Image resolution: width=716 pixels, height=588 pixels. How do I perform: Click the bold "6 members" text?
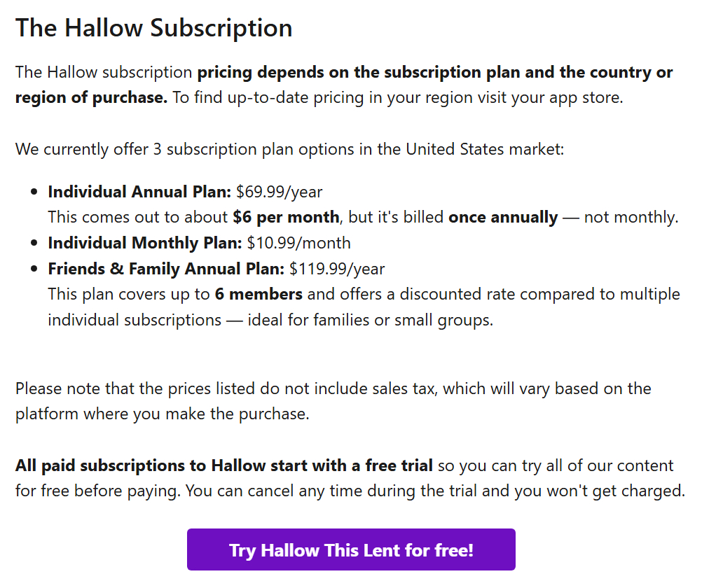(x=259, y=294)
